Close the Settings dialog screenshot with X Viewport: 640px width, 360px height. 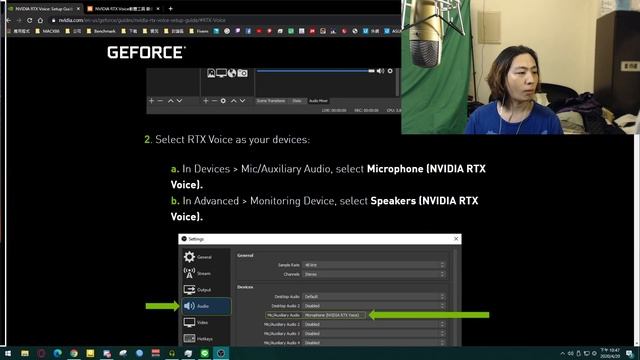click(x=456, y=239)
